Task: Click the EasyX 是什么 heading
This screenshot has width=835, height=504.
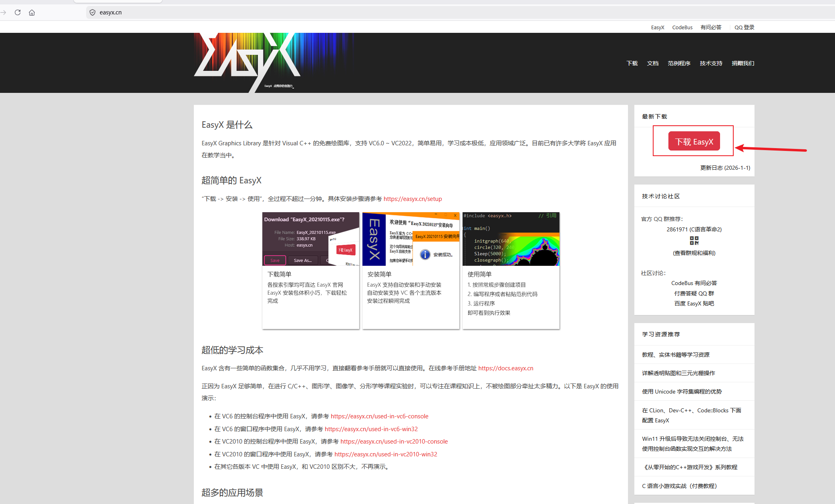Action: (227, 125)
